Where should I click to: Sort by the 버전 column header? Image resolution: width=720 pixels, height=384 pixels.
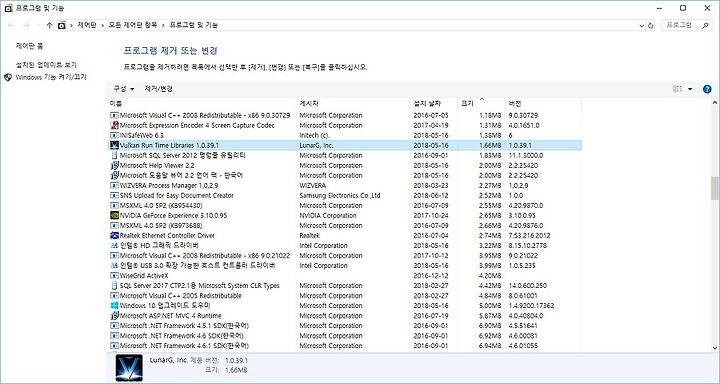543,104
